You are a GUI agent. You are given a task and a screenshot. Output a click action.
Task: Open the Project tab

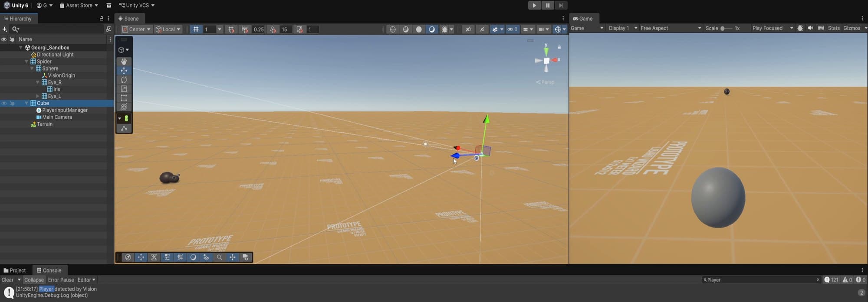[x=15, y=270]
